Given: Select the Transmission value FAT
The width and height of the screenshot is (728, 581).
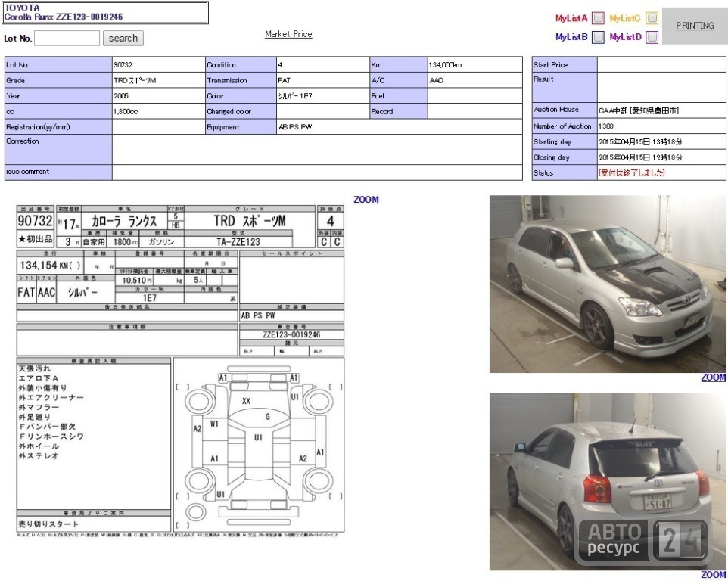Looking at the screenshot, I should [x=284, y=80].
